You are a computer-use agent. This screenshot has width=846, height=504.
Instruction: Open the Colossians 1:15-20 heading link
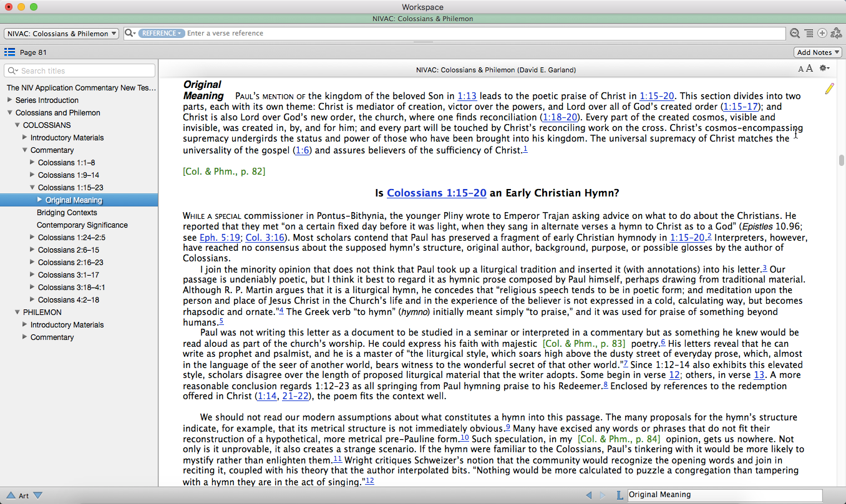(436, 193)
